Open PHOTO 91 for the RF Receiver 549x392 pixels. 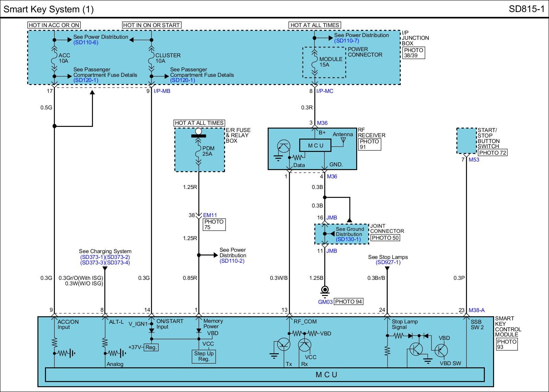370,144
